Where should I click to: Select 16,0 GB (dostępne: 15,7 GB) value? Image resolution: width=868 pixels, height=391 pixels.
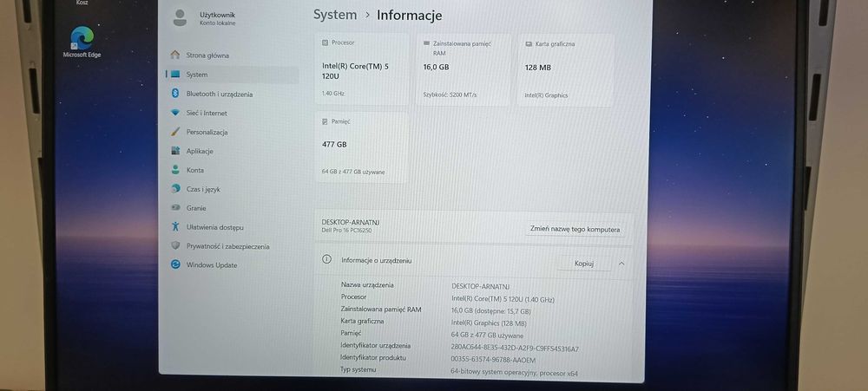pyautogui.click(x=491, y=311)
